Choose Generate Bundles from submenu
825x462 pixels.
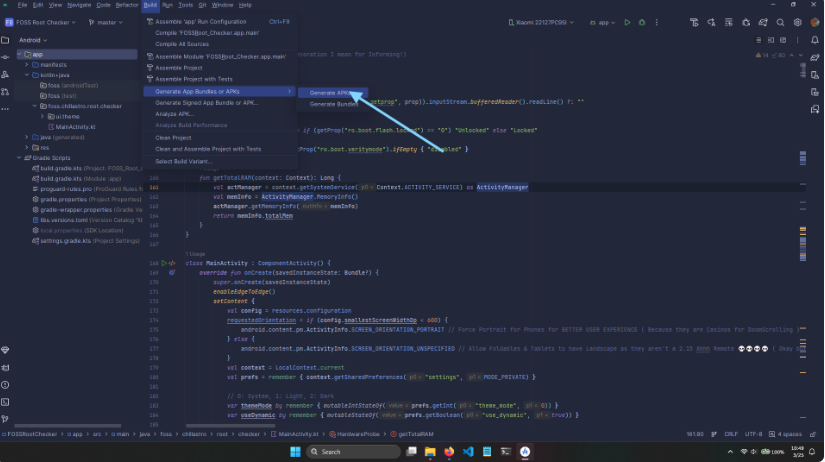point(333,104)
